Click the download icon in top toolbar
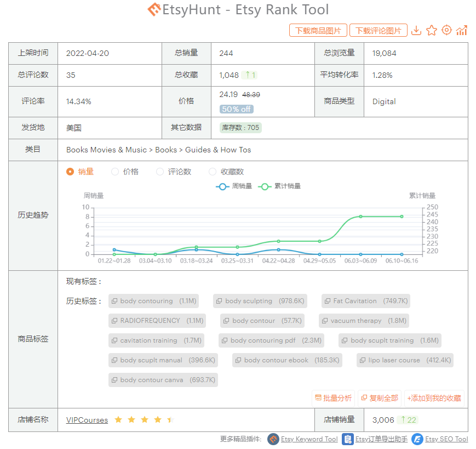 pos(416,31)
